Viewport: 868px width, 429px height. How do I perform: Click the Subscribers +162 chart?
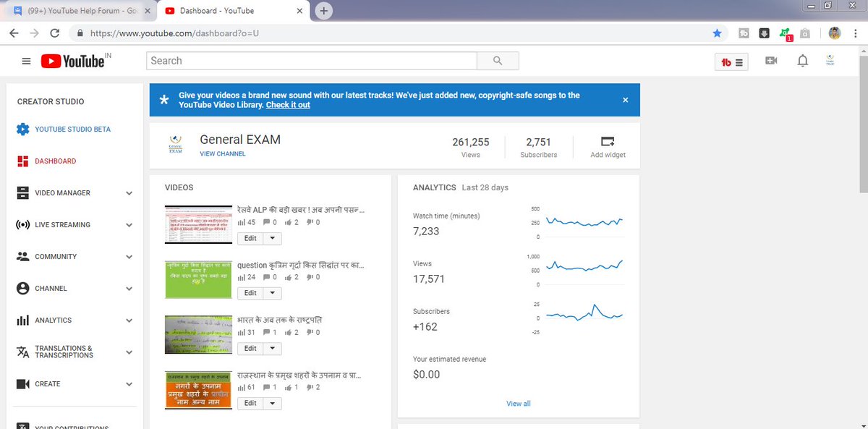(x=584, y=313)
